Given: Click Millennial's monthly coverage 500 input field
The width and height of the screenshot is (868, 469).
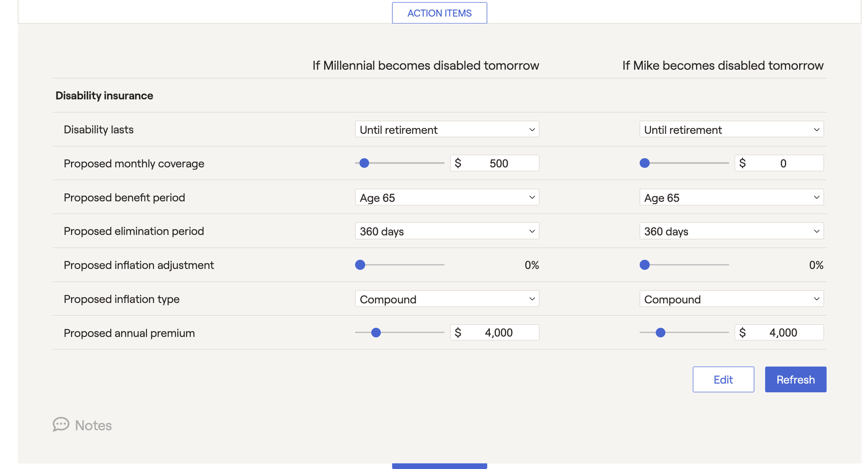Looking at the screenshot, I should tap(495, 163).
